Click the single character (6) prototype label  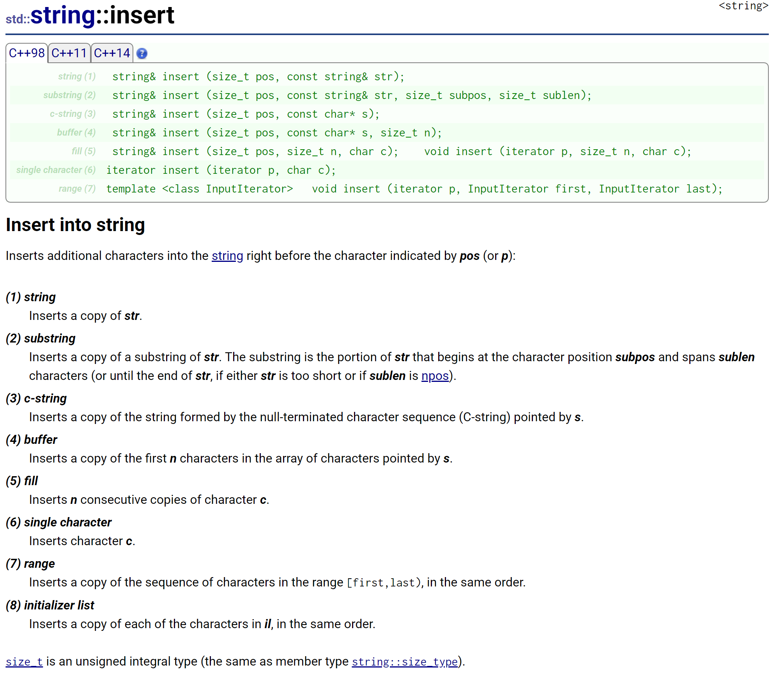[56, 170]
